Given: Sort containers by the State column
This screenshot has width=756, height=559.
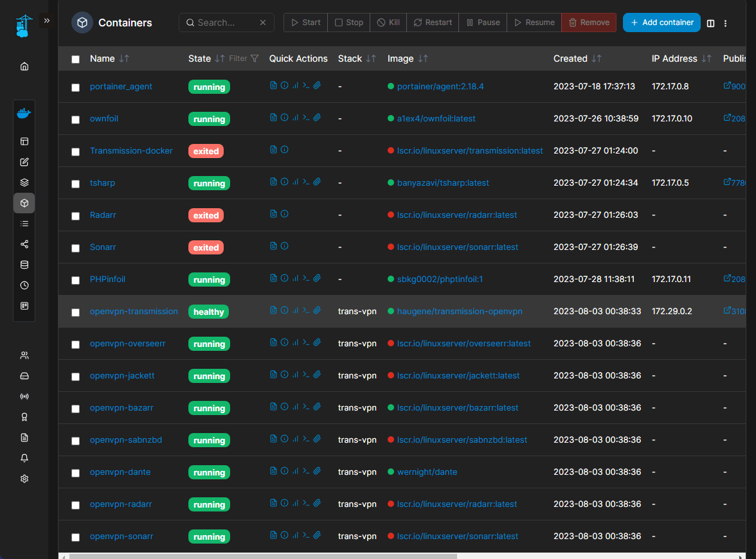Looking at the screenshot, I should (206, 58).
